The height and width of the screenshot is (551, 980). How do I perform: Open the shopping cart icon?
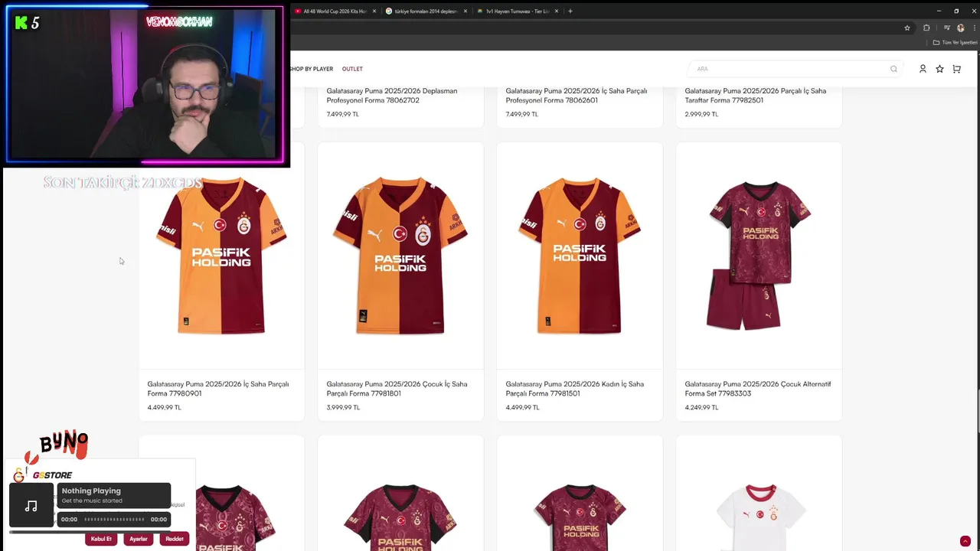[956, 69]
